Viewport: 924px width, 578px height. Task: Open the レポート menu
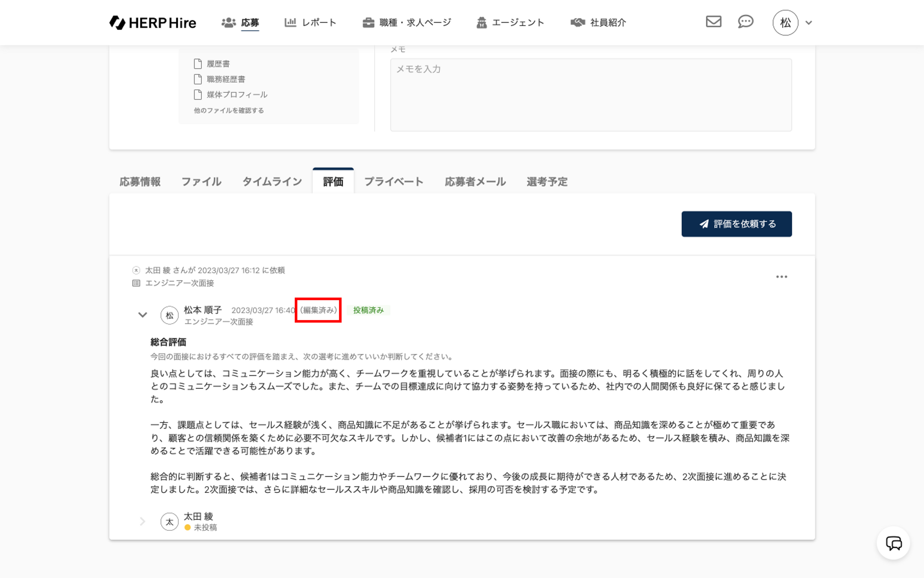[310, 23]
